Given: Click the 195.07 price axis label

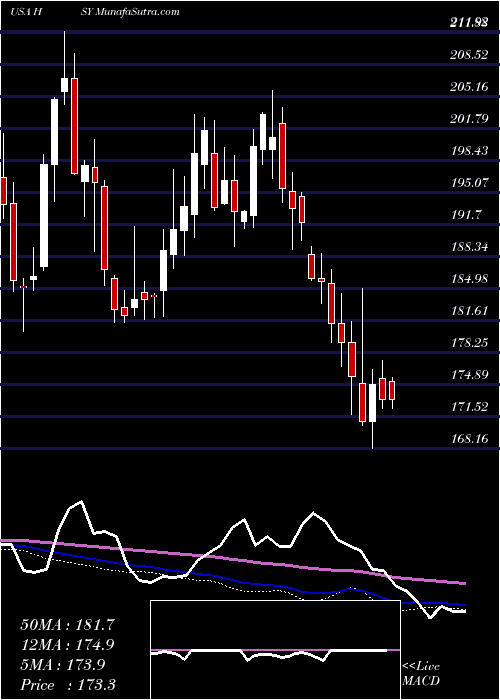Looking at the screenshot, I should point(469,183).
